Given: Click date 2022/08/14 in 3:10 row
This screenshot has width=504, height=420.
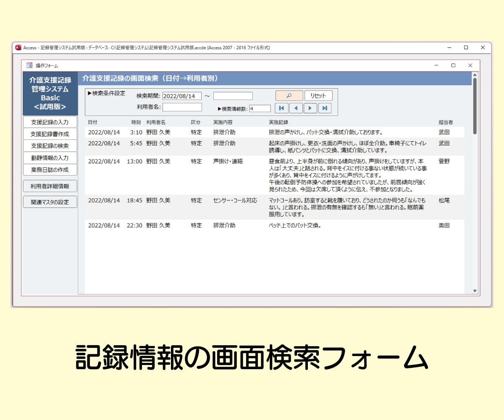Looking at the screenshot, I should click(x=104, y=132).
